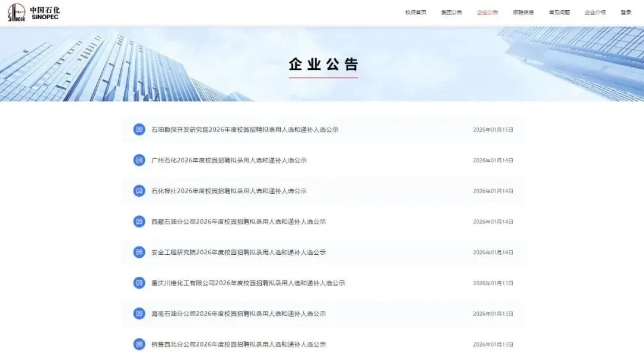The height and width of the screenshot is (361, 644).
Task: Click the icon beside 石化报社 announcement
Action: [x=139, y=191]
